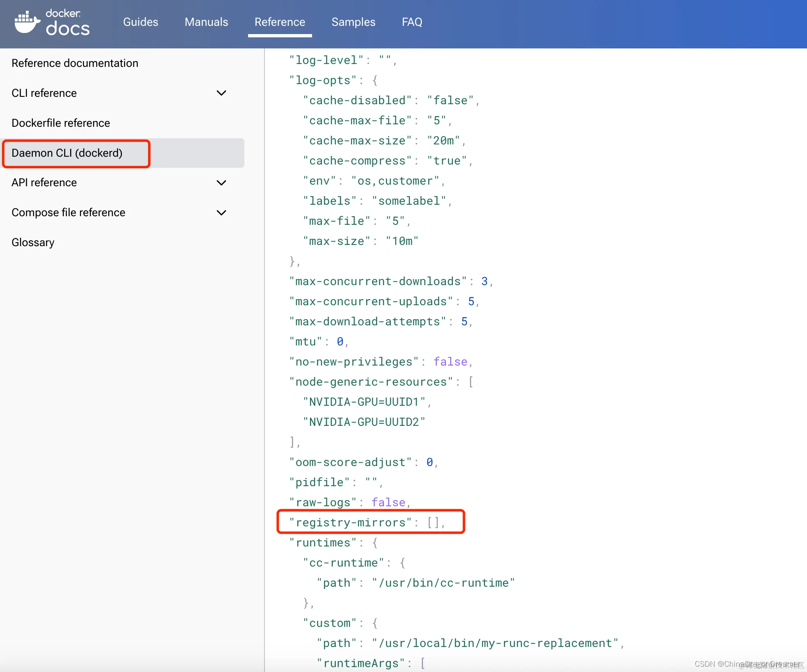Open the Dockerfile reference page
Image resolution: width=807 pixels, height=672 pixels.
[61, 123]
